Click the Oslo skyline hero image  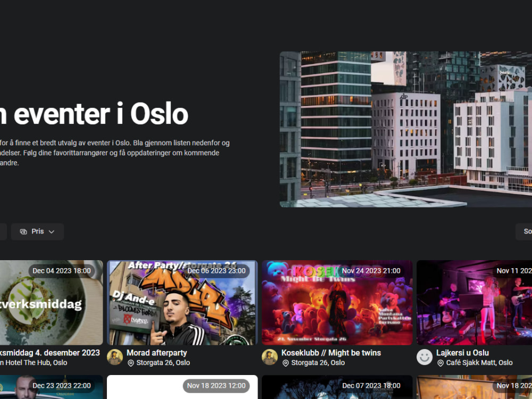click(406, 129)
